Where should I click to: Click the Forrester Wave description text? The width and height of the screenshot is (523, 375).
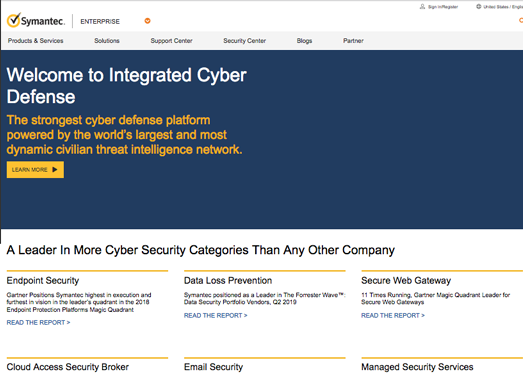(265, 299)
